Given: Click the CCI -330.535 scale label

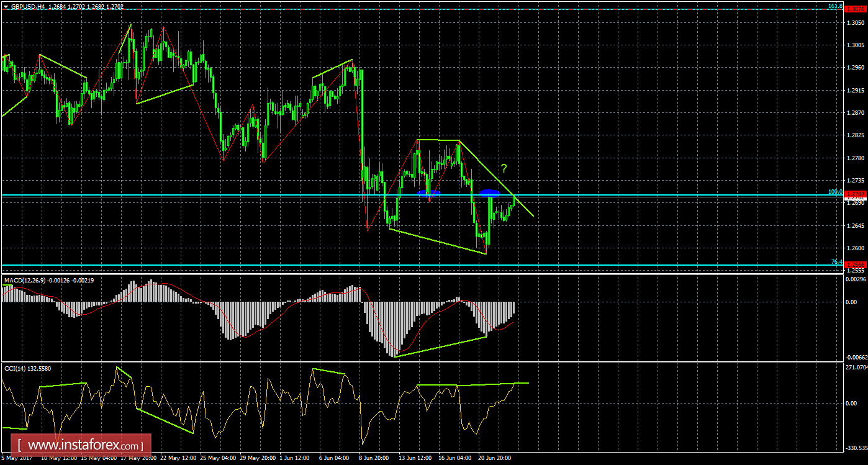Looking at the screenshot, I should tap(856, 447).
